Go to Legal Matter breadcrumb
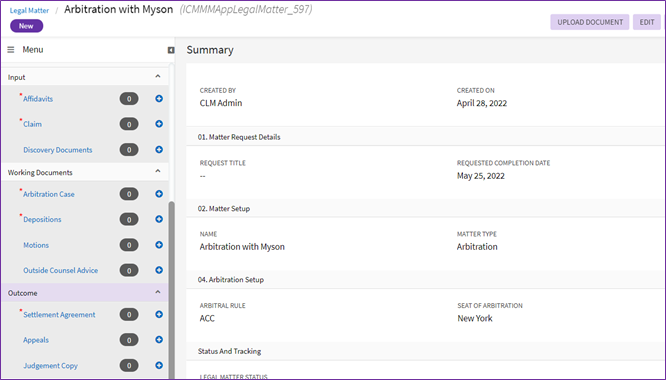This screenshot has width=666, height=380. click(29, 11)
